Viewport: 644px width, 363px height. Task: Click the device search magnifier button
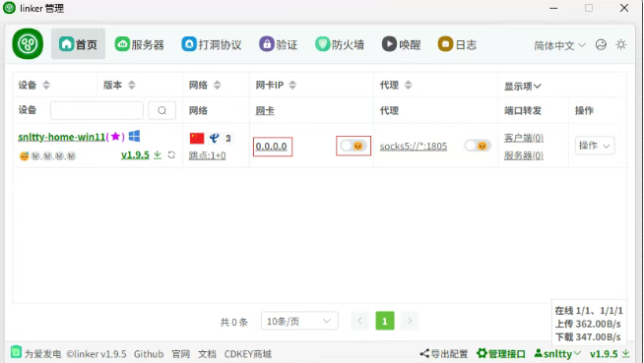pos(161,110)
